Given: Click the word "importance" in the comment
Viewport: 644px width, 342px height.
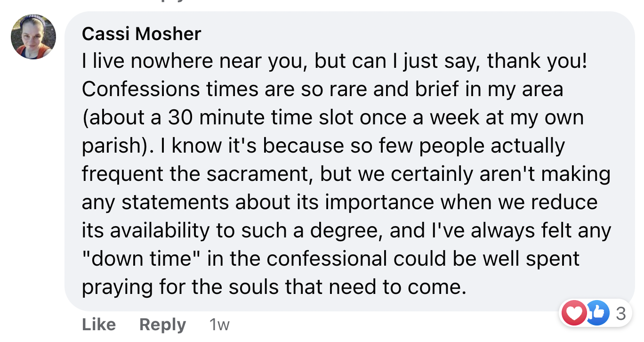Looking at the screenshot, I should pyautogui.click(x=379, y=203).
